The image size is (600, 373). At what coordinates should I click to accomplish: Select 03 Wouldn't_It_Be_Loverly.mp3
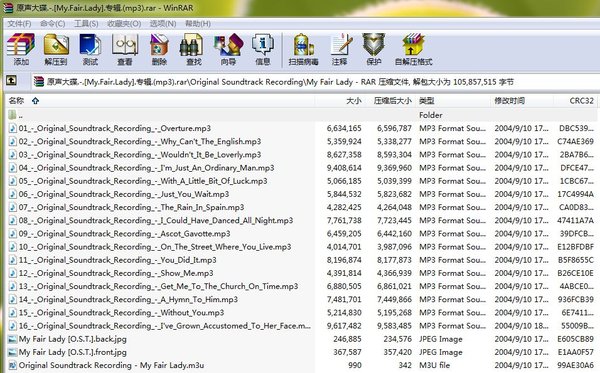point(140,155)
